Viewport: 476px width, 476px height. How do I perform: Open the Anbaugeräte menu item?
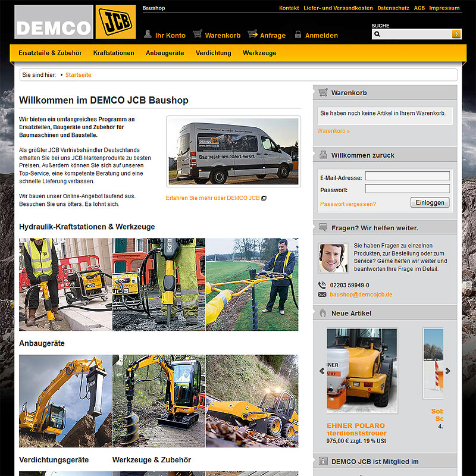[x=165, y=53]
